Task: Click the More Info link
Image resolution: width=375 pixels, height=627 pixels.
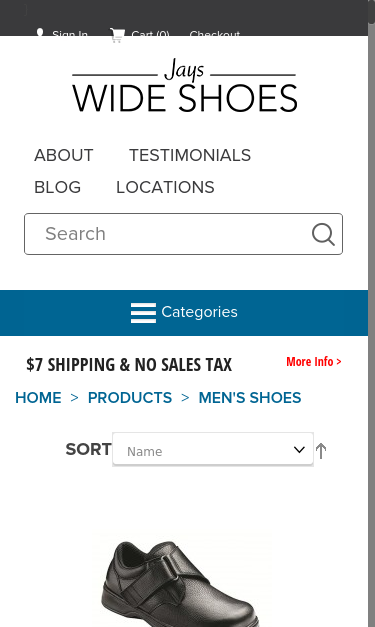Action: pyautogui.click(x=314, y=361)
